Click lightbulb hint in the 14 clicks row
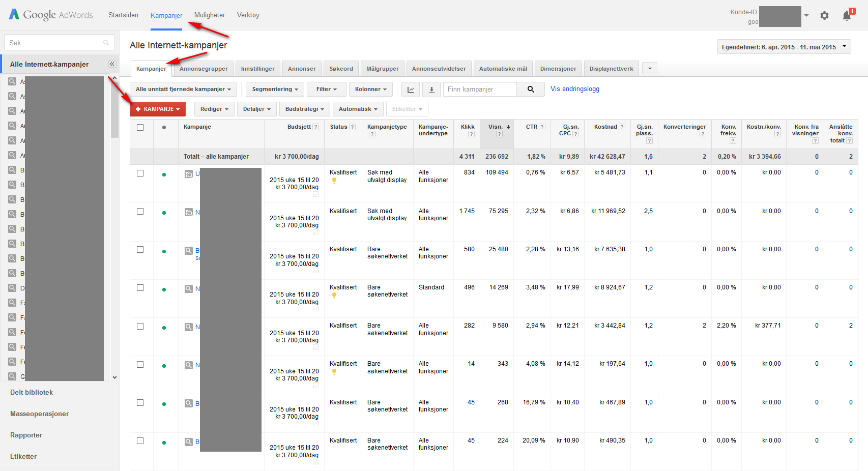The image size is (868, 471). coord(334,372)
